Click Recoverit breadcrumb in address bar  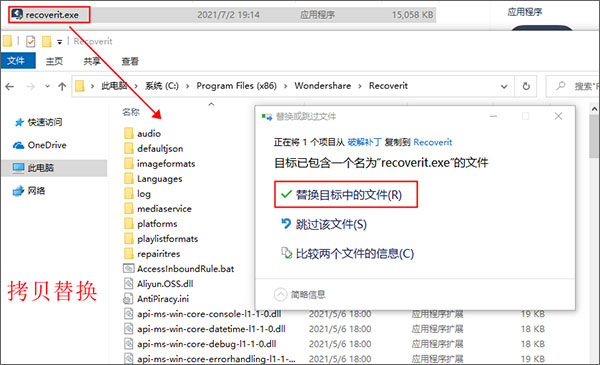coord(388,86)
